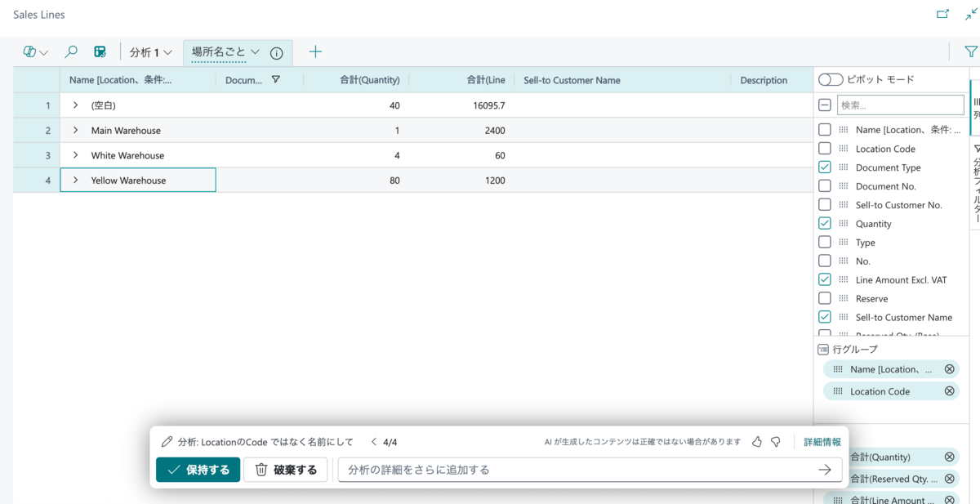Edit analysis prompt with pencil icon
Image resolution: width=980 pixels, height=504 pixels.
tap(167, 442)
